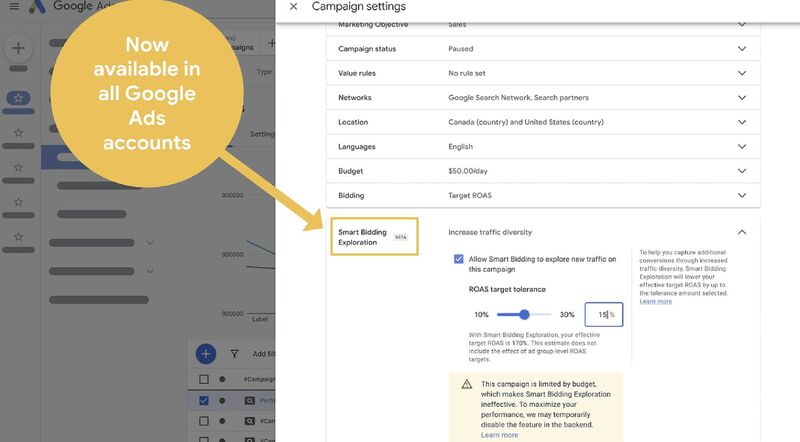This screenshot has height=442, width=800.
Task: Click the '10%' minimum tolerance label
Action: 481,314
